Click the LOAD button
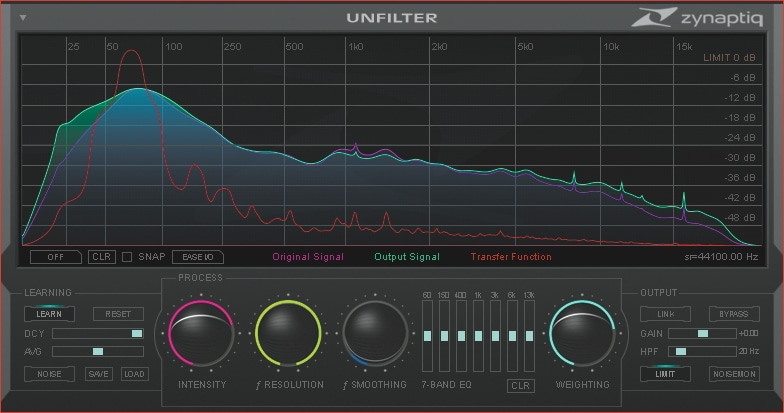Image resolution: width=784 pixels, height=413 pixels. click(x=134, y=374)
